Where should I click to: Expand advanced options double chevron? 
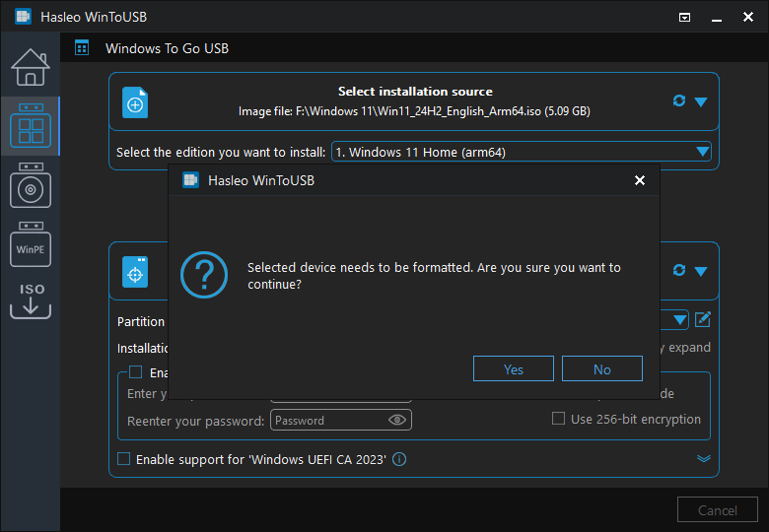click(x=703, y=458)
